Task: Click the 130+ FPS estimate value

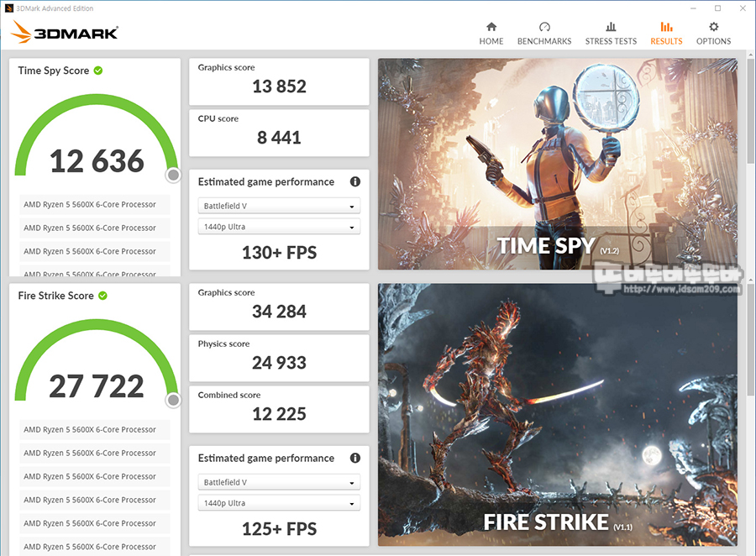Action: click(x=279, y=253)
